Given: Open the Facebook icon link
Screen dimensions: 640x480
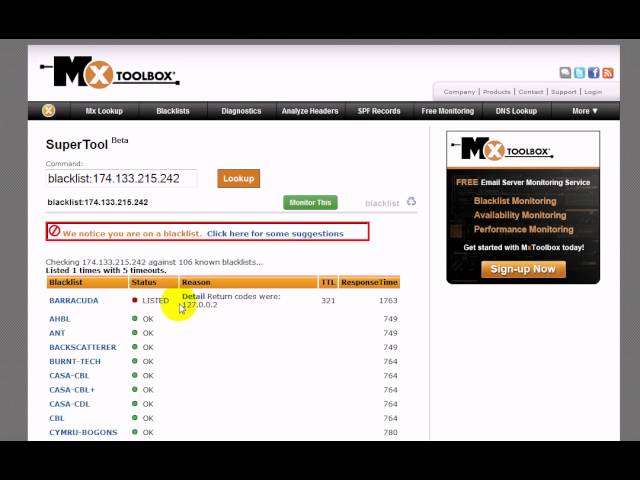Looking at the screenshot, I should pyautogui.click(x=593, y=73).
